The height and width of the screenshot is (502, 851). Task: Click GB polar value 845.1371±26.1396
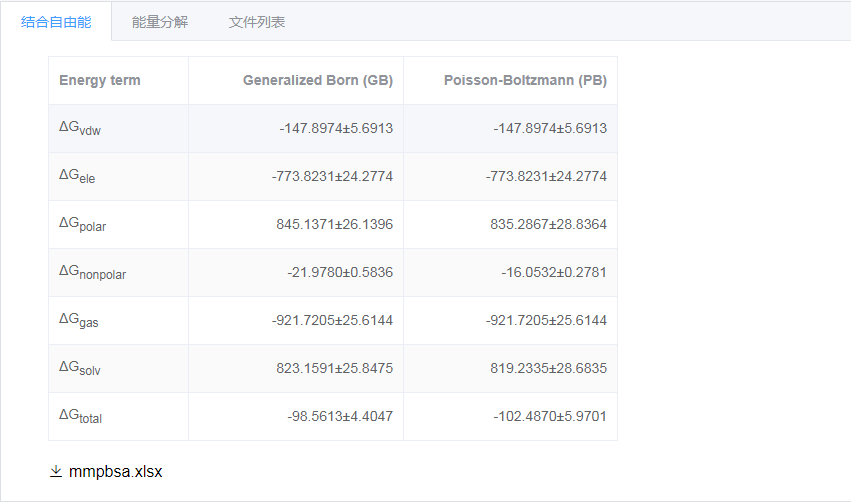334,224
